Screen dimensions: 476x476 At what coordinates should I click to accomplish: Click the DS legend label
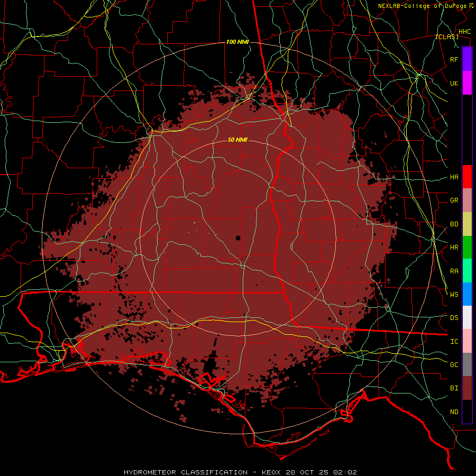454,318
